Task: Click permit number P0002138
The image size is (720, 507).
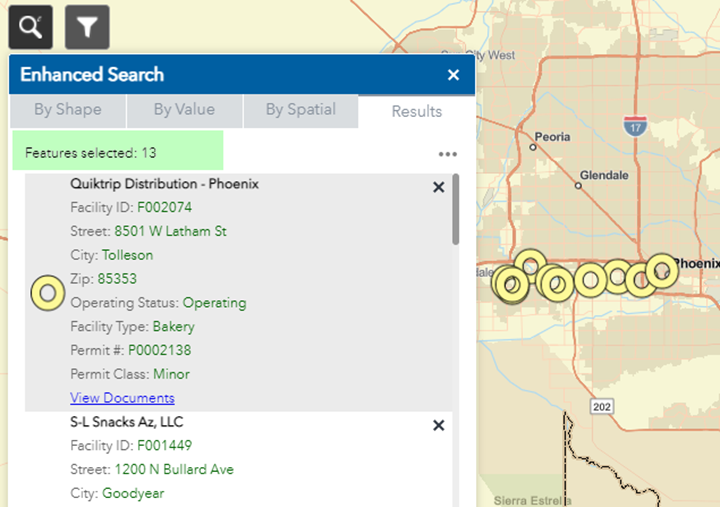Action: tap(159, 350)
